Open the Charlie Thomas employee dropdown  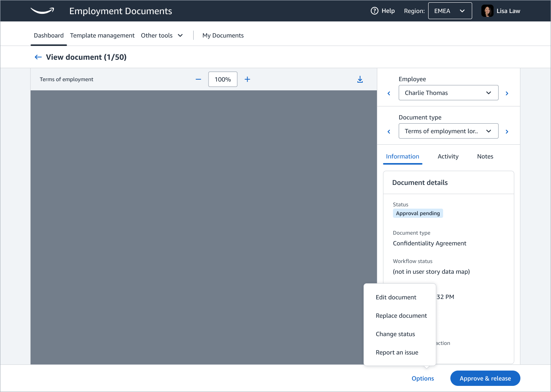tap(448, 93)
